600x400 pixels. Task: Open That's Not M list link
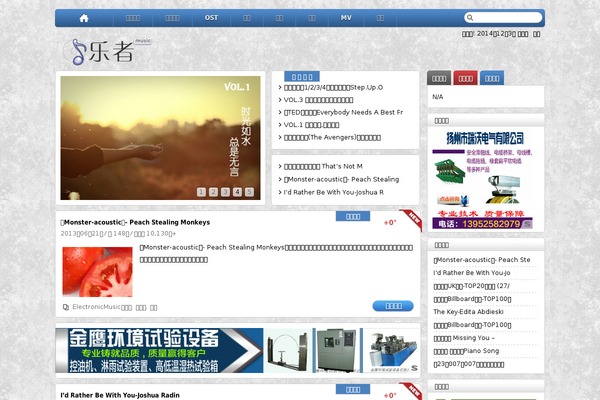tap(323, 166)
